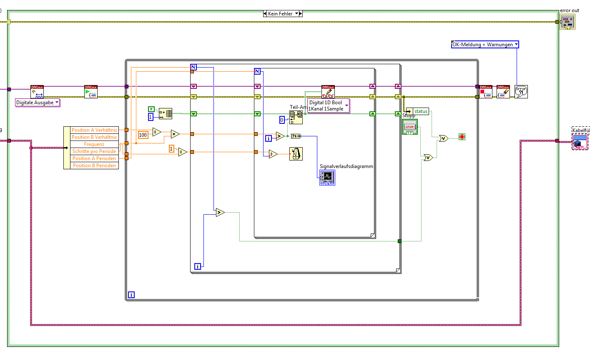Select the DAQmx Stop Task VI icon
Screen dimensions: 590x364
coord(486,92)
